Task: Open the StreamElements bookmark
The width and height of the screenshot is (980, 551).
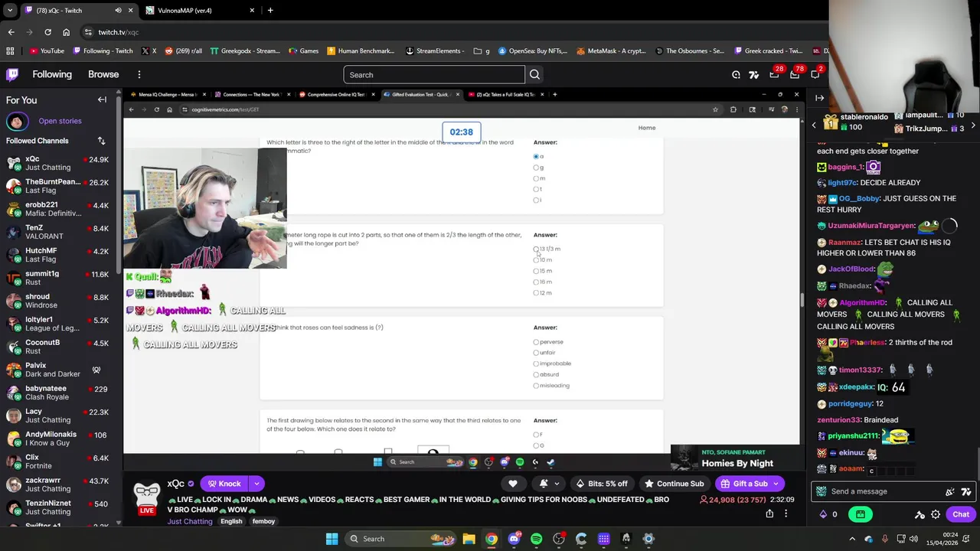Action: [434, 51]
